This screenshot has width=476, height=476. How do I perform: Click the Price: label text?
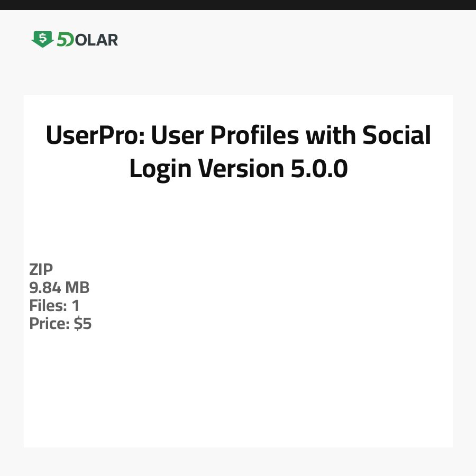tap(49, 324)
